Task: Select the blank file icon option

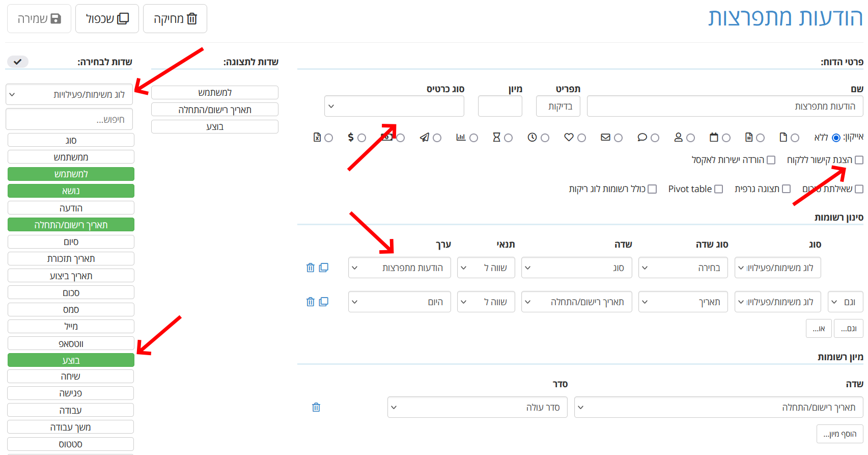Action: [795, 138]
